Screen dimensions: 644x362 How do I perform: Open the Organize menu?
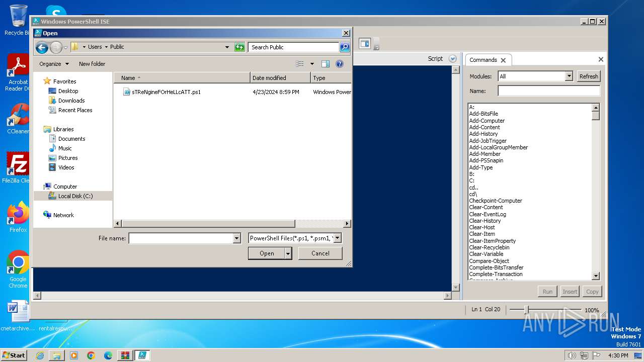pyautogui.click(x=54, y=64)
